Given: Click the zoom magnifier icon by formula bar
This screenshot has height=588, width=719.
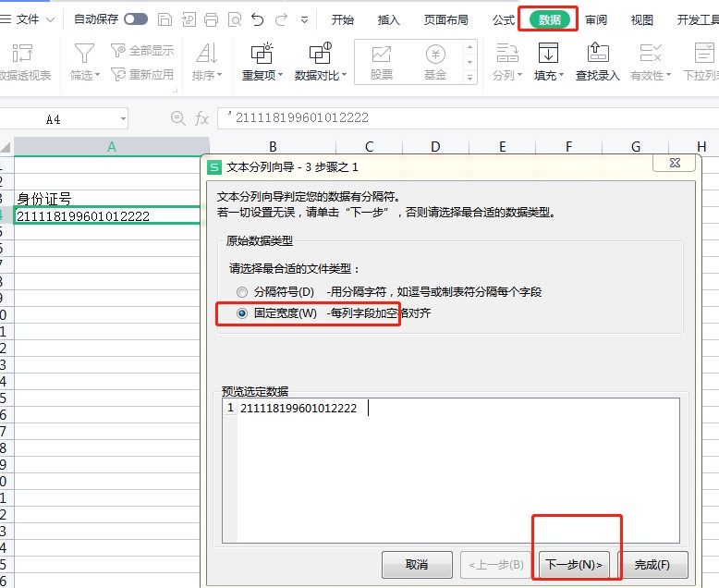Looking at the screenshot, I should coord(178,118).
